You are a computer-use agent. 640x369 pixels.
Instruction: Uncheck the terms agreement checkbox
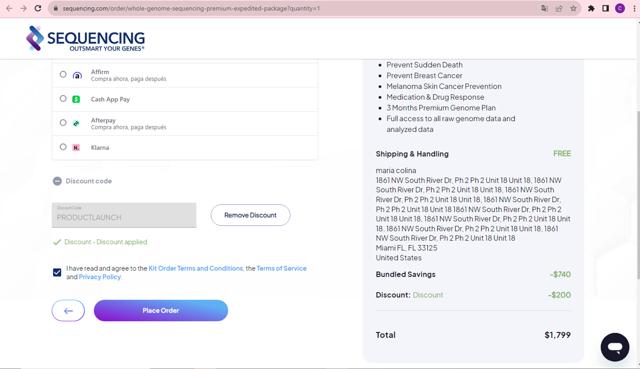[57, 272]
